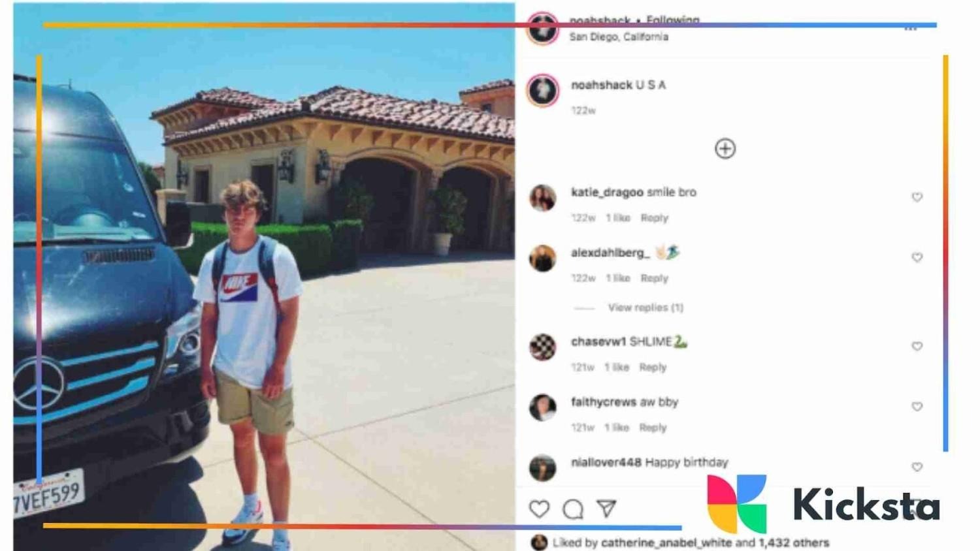Click the photo of the guy by the van
This screenshot has height=551, width=980.
[x=264, y=277]
